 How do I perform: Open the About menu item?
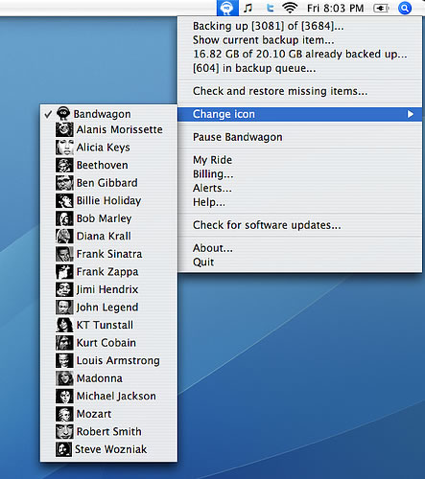tap(213, 248)
